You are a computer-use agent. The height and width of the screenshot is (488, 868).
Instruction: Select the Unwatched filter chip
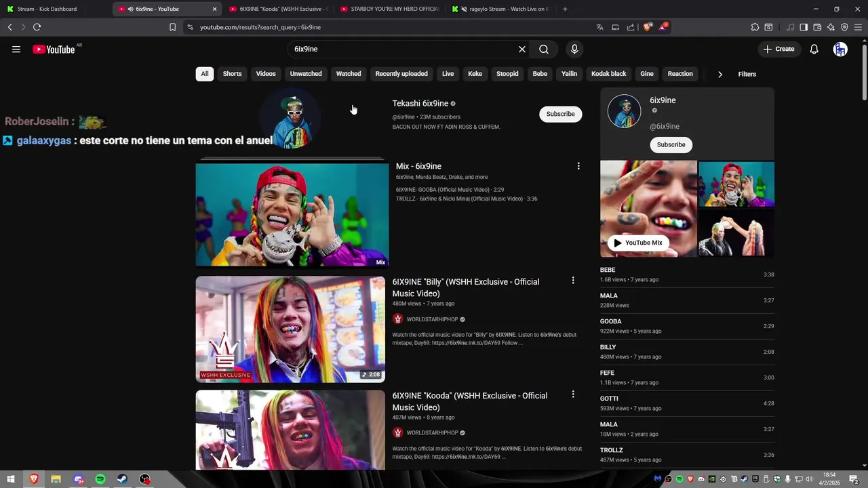tap(306, 74)
